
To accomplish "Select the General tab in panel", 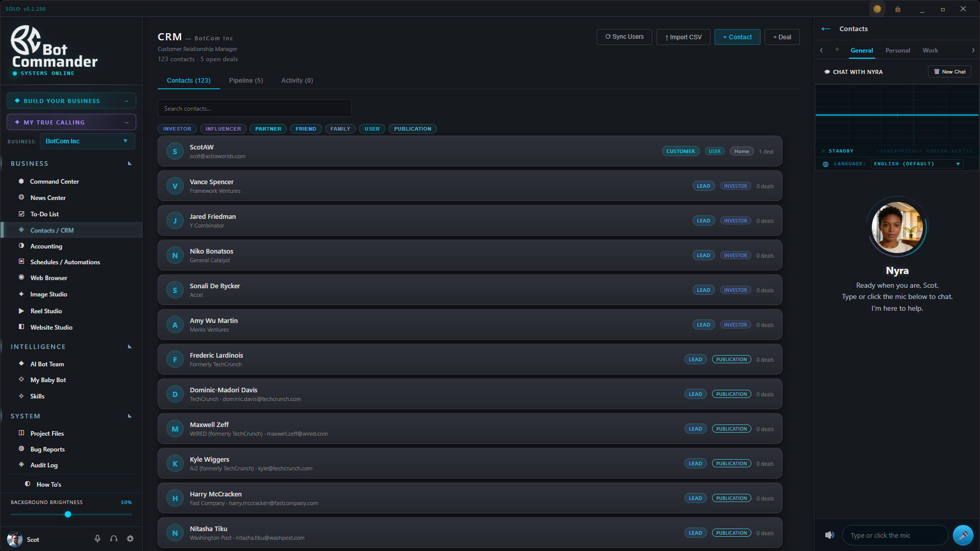I will coord(862,51).
